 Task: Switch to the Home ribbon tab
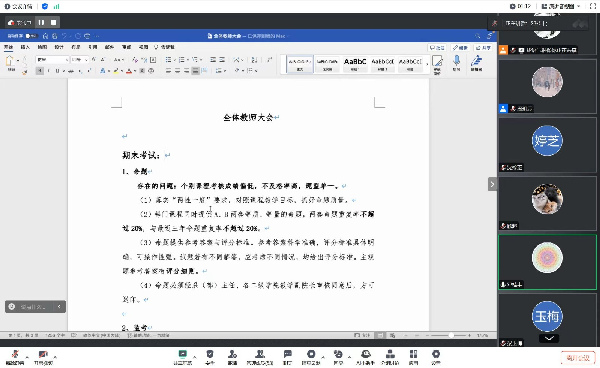pos(8,47)
